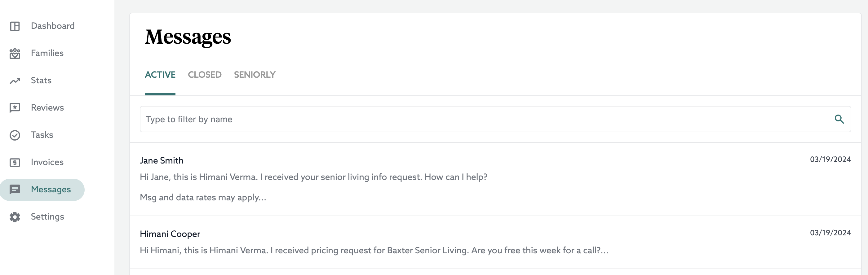Screen dimensions: 868x275
Task: Click the Jane Smith message timestamp
Action: pyautogui.click(x=830, y=159)
